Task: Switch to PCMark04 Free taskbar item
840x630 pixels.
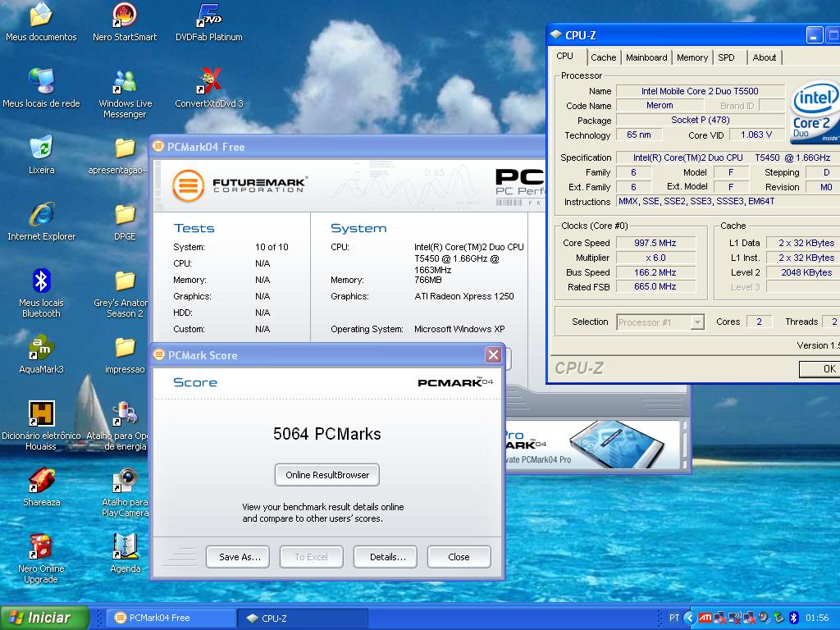Action: 171,618
